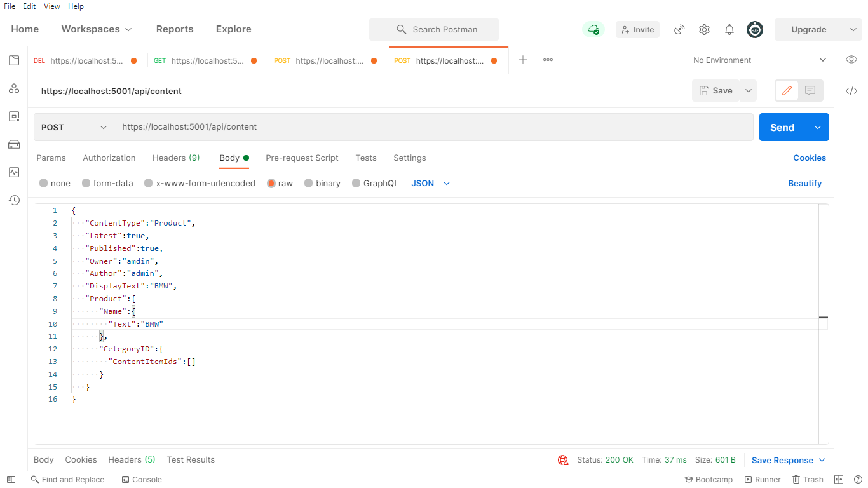Open the capture requests satellite icon
Image resolution: width=868 pixels, height=488 pixels.
pyautogui.click(x=679, y=29)
